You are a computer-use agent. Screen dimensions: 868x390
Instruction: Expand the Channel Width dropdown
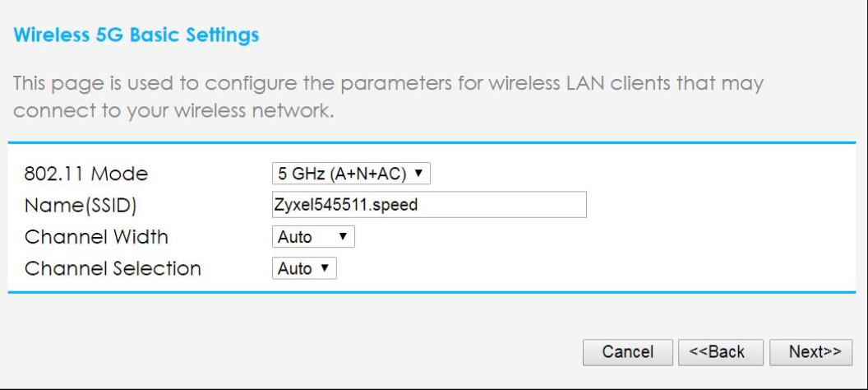pyautogui.click(x=312, y=237)
